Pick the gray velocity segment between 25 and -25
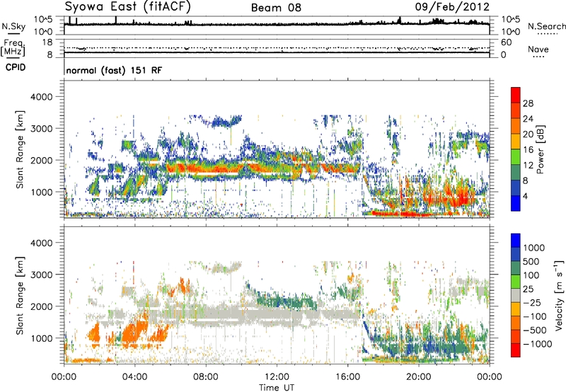Image resolution: width=566 pixels, height=392 pixels. click(x=516, y=295)
